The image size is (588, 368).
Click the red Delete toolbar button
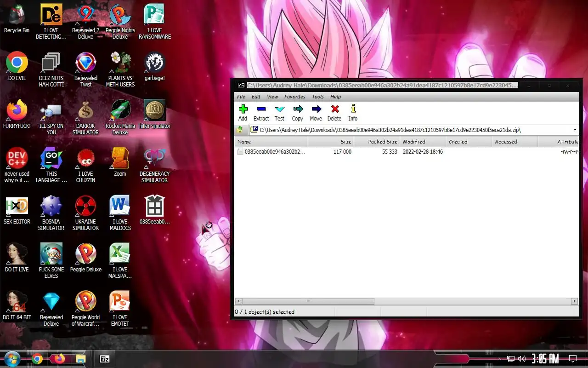(x=334, y=113)
